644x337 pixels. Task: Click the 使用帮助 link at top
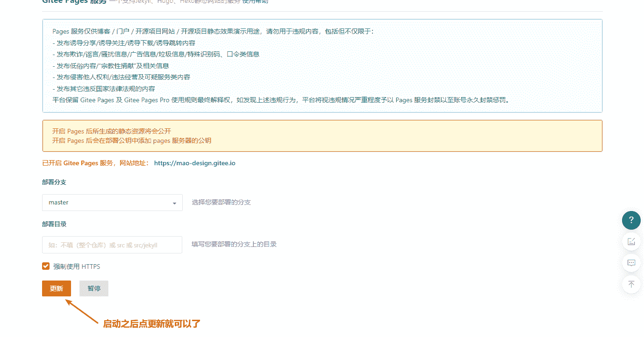pos(255,1)
